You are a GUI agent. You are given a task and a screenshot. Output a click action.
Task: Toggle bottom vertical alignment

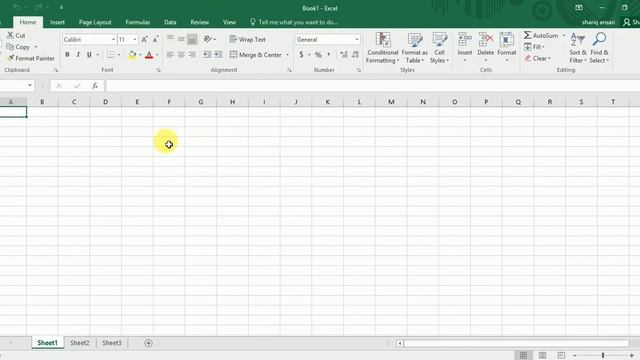pos(192,39)
